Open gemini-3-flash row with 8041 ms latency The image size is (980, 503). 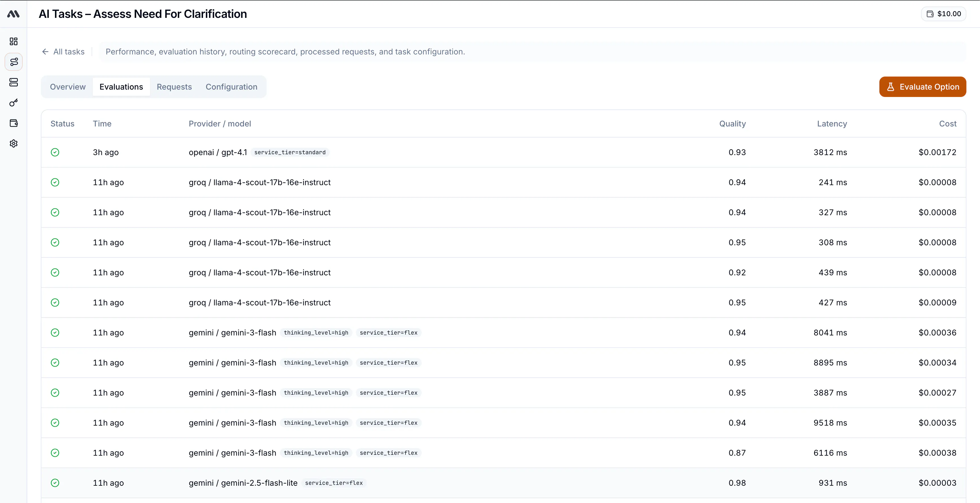503,333
